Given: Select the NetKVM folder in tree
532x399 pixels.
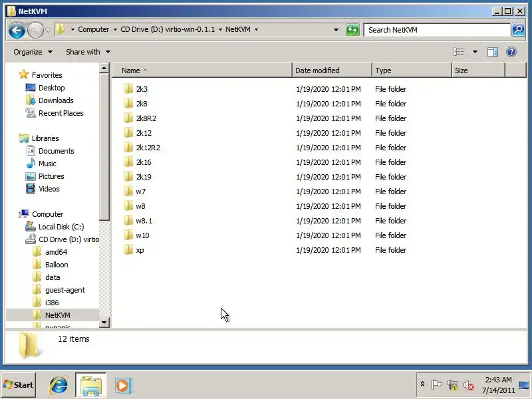Looking at the screenshot, I should 58,315.
